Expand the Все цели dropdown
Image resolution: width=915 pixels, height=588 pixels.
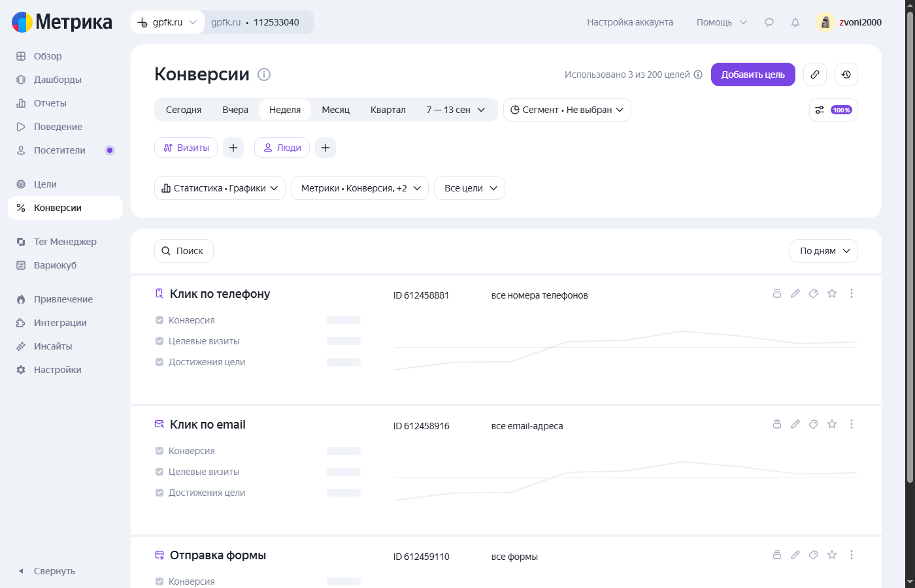pyautogui.click(x=469, y=188)
